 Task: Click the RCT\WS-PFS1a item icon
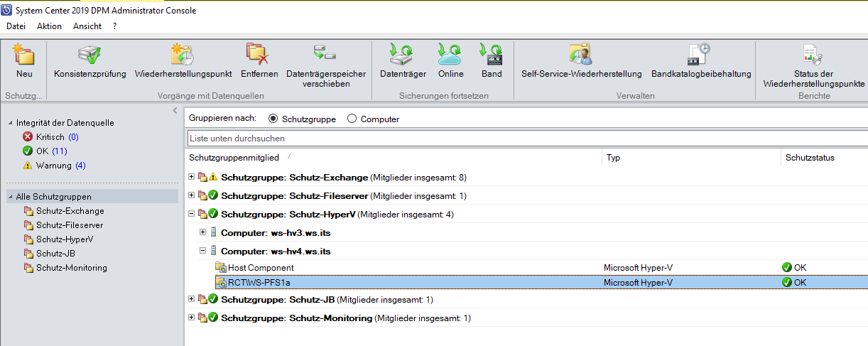coord(221,282)
